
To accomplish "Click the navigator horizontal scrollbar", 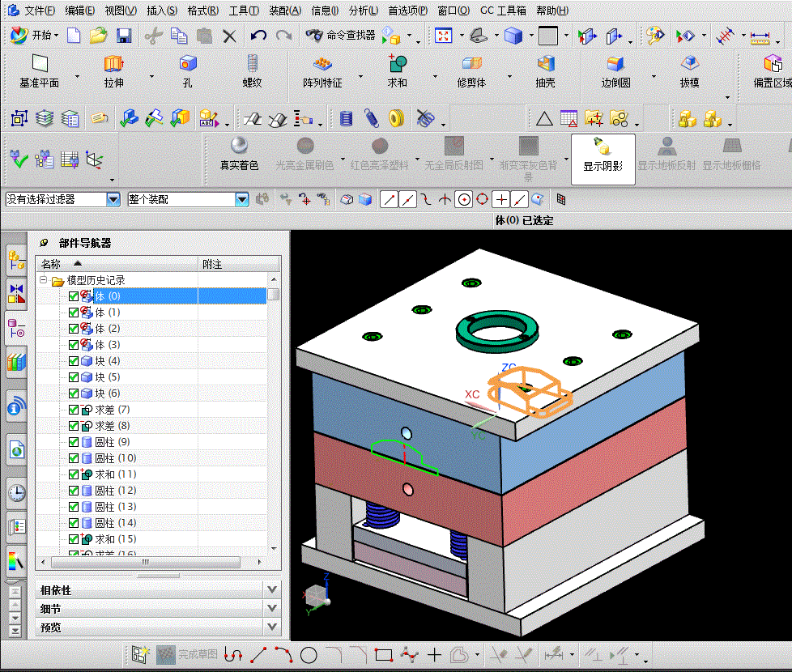I will tap(146, 562).
